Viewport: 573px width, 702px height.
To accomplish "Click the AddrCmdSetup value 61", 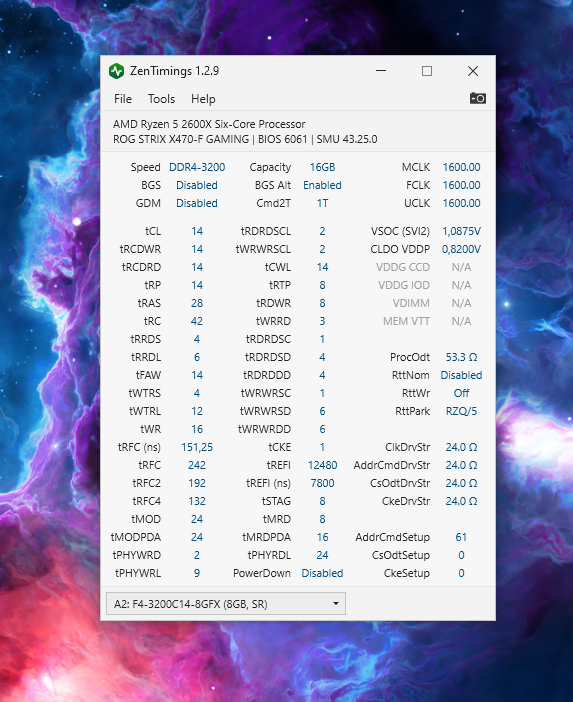I will pyautogui.click(x=462, y=537).
